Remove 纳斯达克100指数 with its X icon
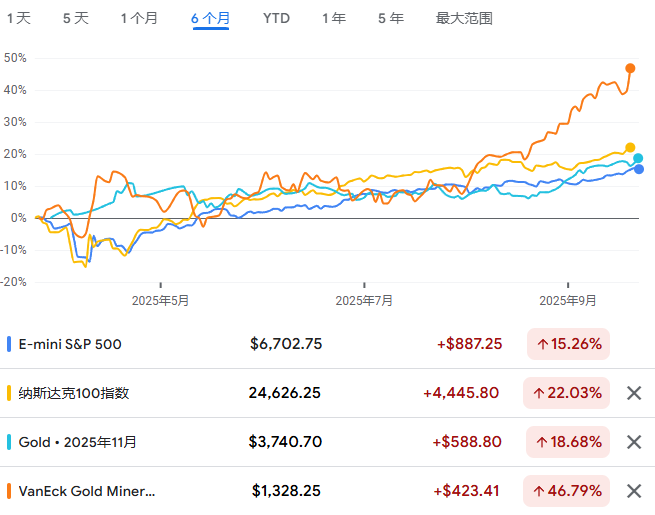Screen dimensions: 655x515 633,393
